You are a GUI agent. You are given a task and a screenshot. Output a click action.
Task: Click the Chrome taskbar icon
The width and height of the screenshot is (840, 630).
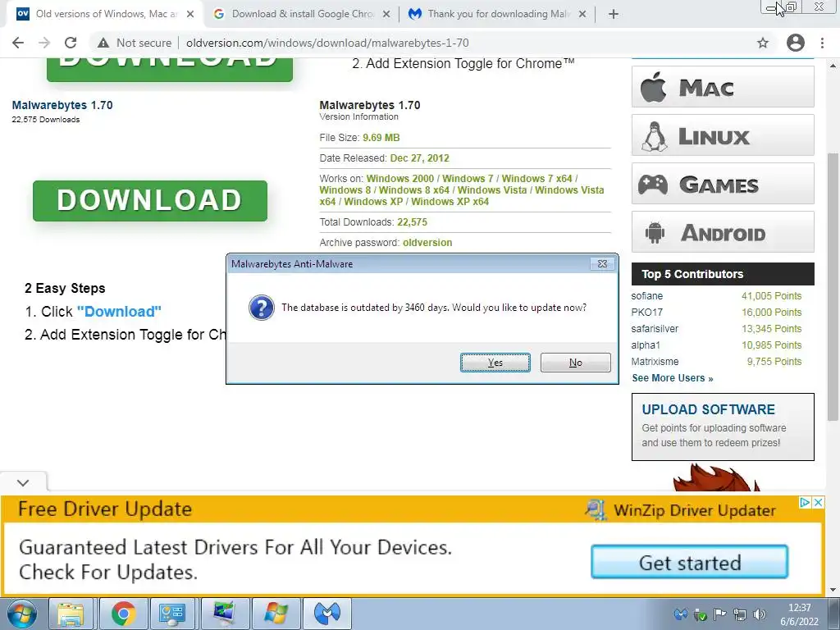pyautogui.click(x=123, y=614)
